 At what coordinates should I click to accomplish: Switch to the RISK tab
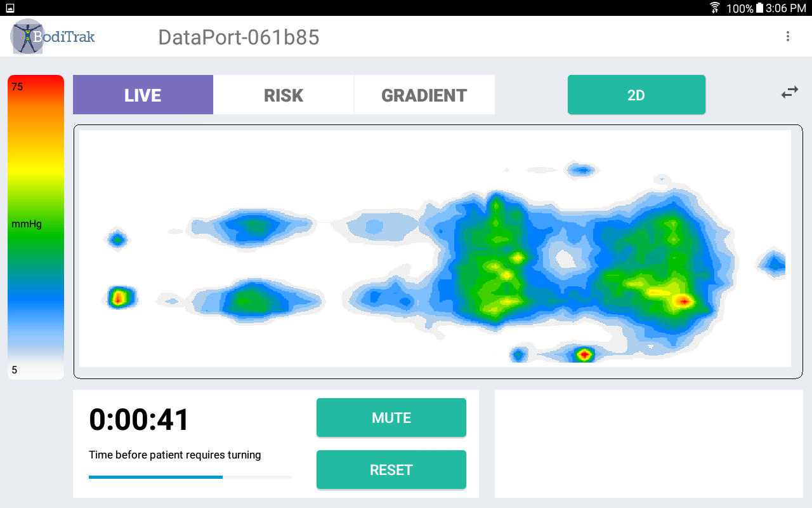[284, 95]
